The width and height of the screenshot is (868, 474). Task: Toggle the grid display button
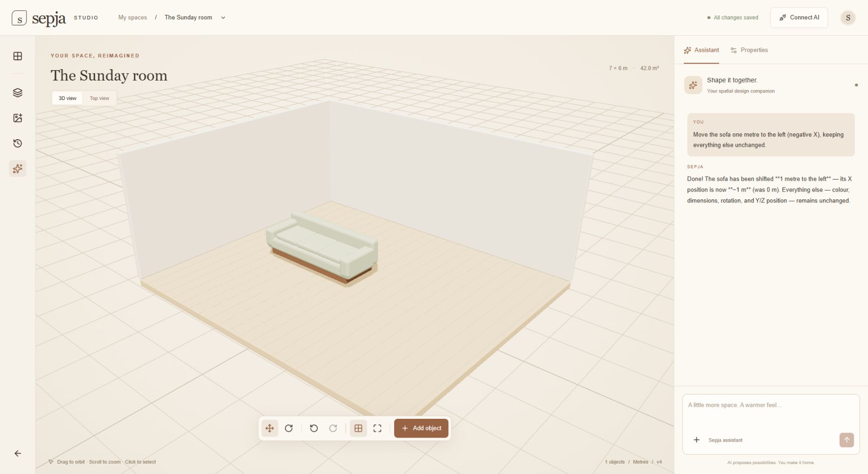[x=358, y=428]
